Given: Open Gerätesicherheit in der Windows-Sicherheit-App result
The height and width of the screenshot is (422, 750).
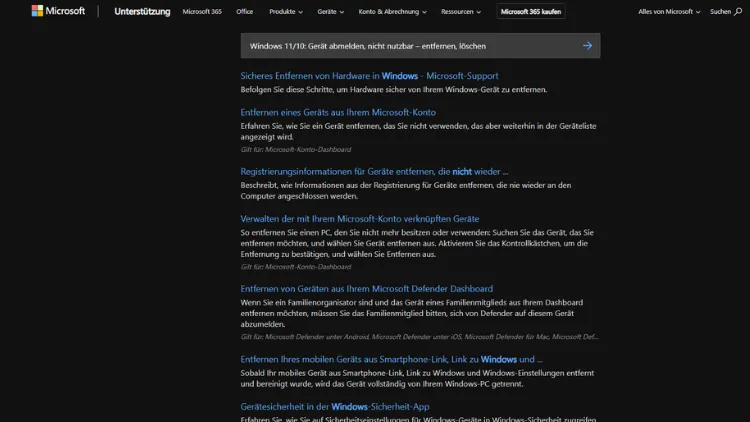Looking at the screenshot, I should coord(335,406).
